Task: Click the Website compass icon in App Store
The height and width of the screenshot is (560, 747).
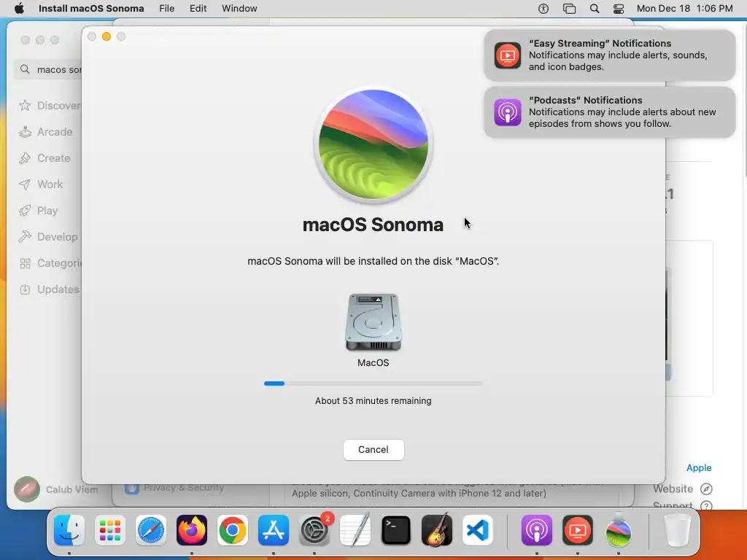Action: 706,489
